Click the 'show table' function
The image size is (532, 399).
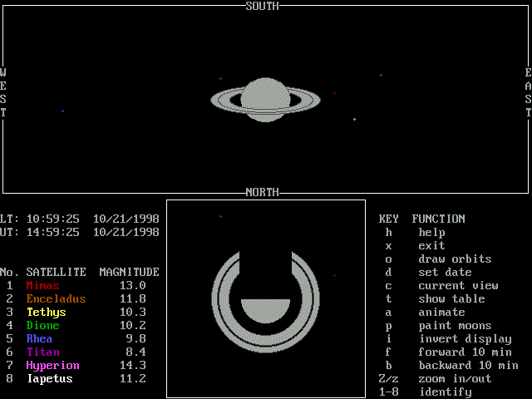pyautogui.click(x=451, y=298)
